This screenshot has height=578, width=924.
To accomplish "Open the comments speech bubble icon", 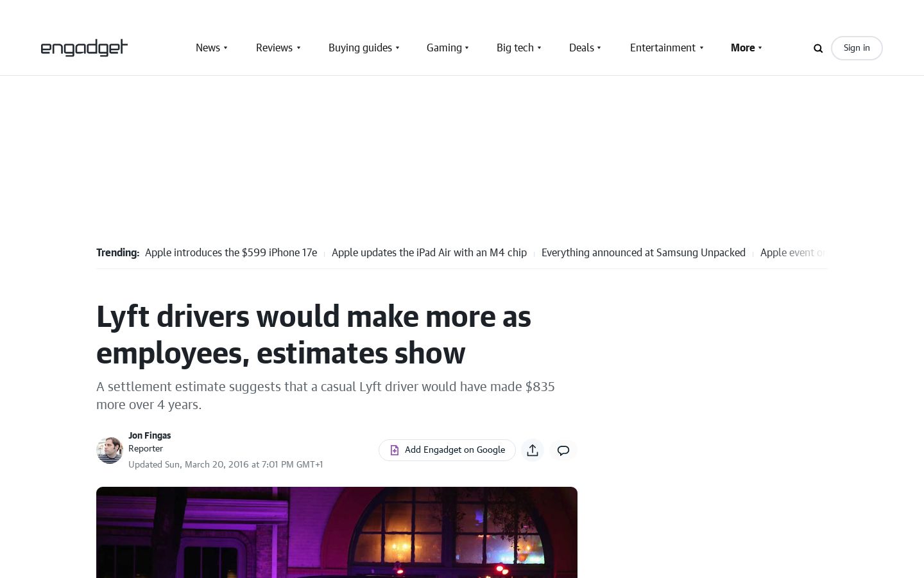I will point(563,450).
